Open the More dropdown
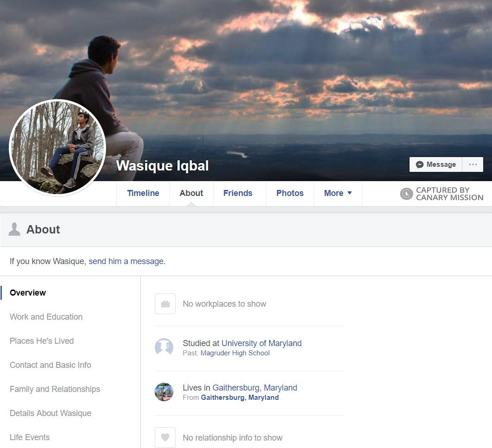The width and height of the screenshot is (492, 448). pos(338,193)
